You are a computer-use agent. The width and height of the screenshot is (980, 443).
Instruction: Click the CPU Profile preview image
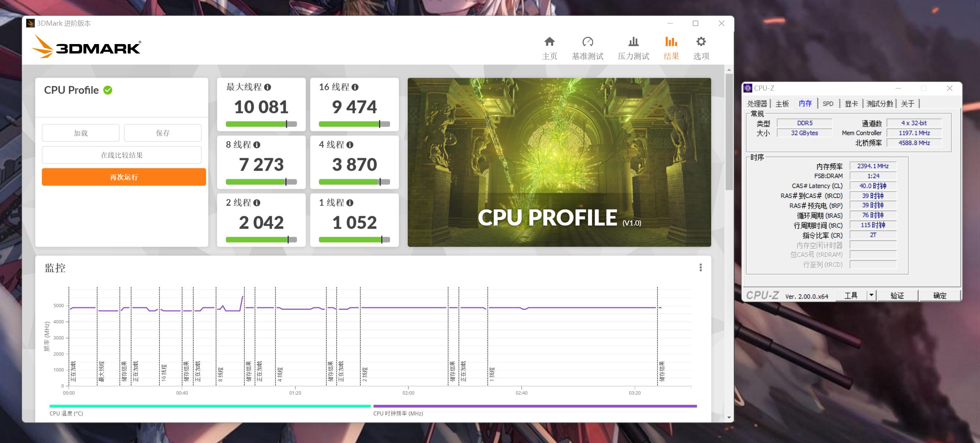(559, 162)
